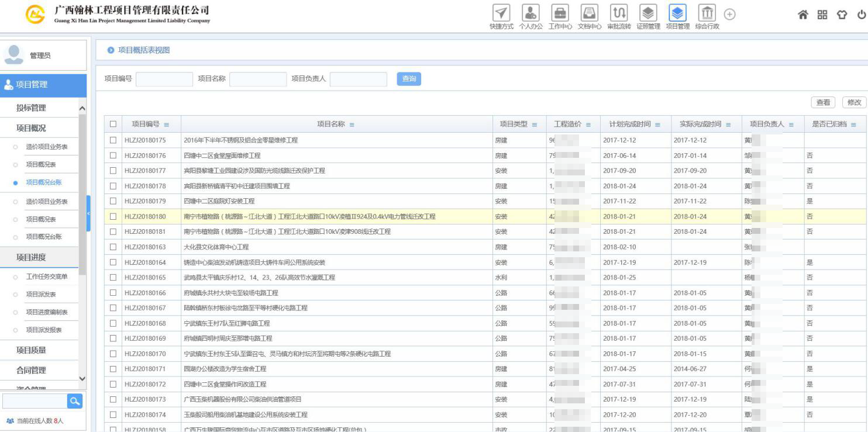Image resolution: width=868 pixels, height=432 pixels.
Task: Expand the 项目进度 section in sidebar
Action: [31, 257]
